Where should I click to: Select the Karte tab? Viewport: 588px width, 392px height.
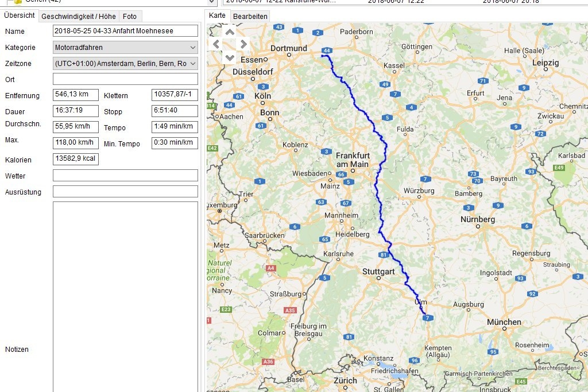point(217,16)
